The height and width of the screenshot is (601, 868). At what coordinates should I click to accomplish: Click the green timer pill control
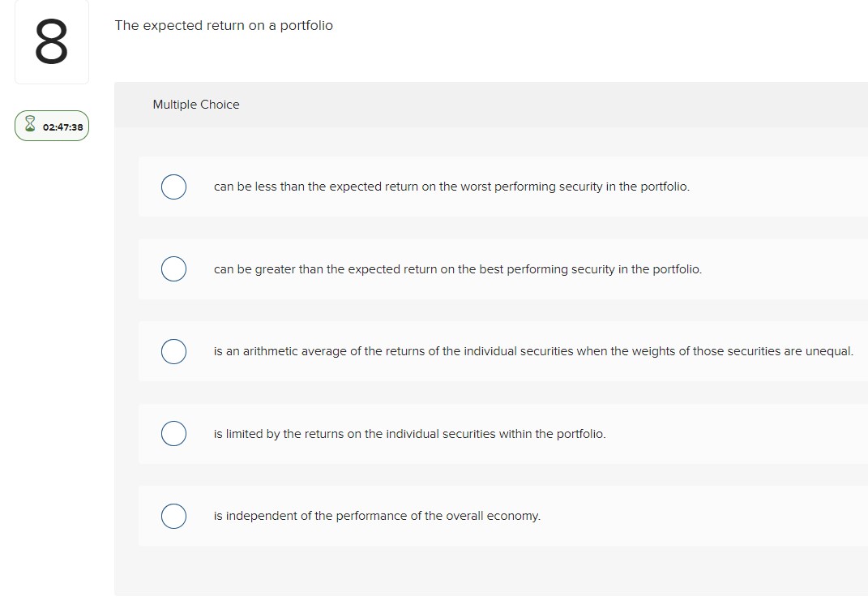(x=52, y=126)
